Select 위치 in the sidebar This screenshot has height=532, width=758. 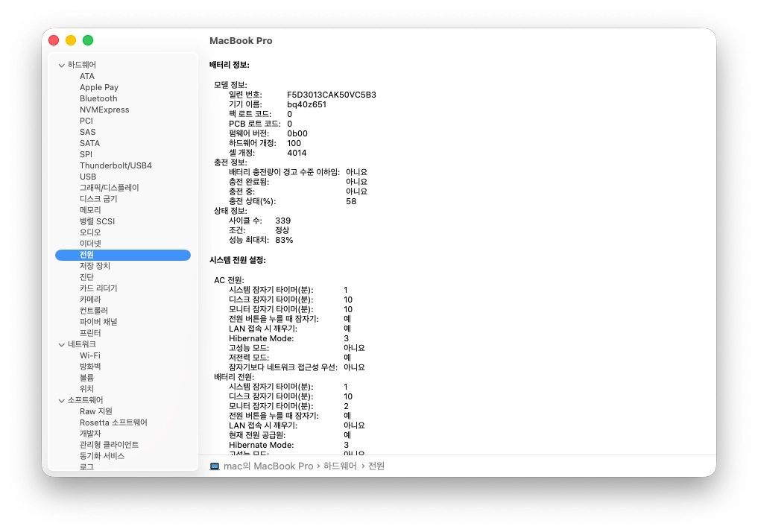(x=86, y=388)
